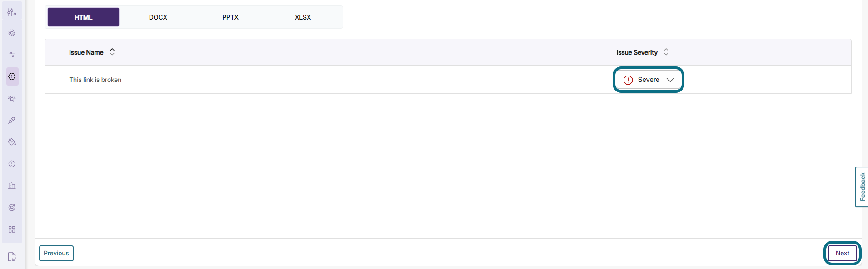Open the document edit icon at sidebar bottom
This screenshot has height=269, width=868.
pyautogui.click(x=12, y=256)
